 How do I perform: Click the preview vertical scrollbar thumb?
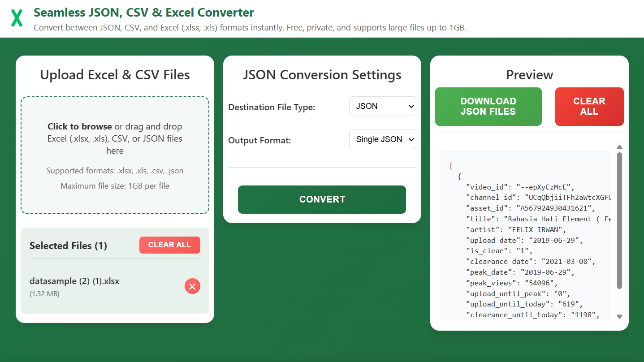(x=619, y=220)
